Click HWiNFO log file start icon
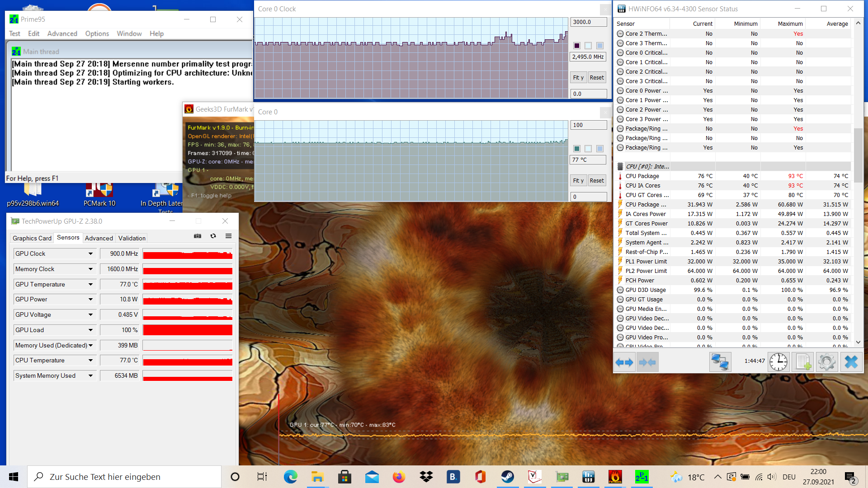This screenshot has width=868, height=488. click(x=803, y=362)
